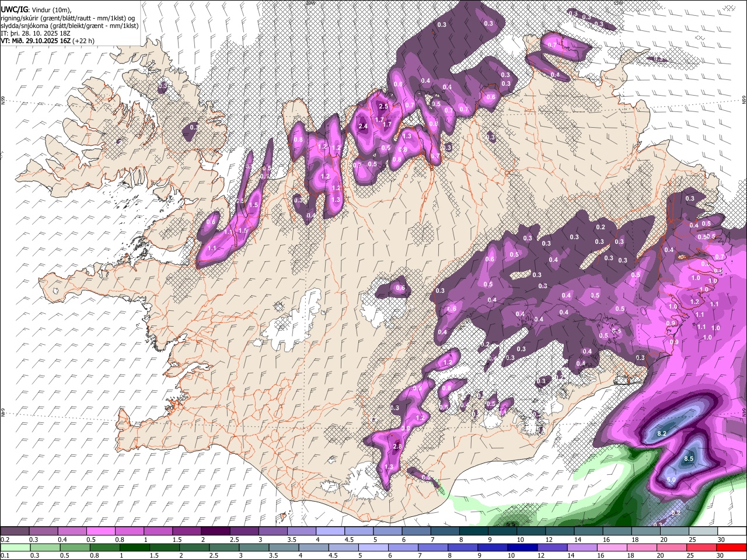Screen dimensions: 747x560
Task: Select the '2.5' snowfall value in north Iceland
Action: [383, 106]
